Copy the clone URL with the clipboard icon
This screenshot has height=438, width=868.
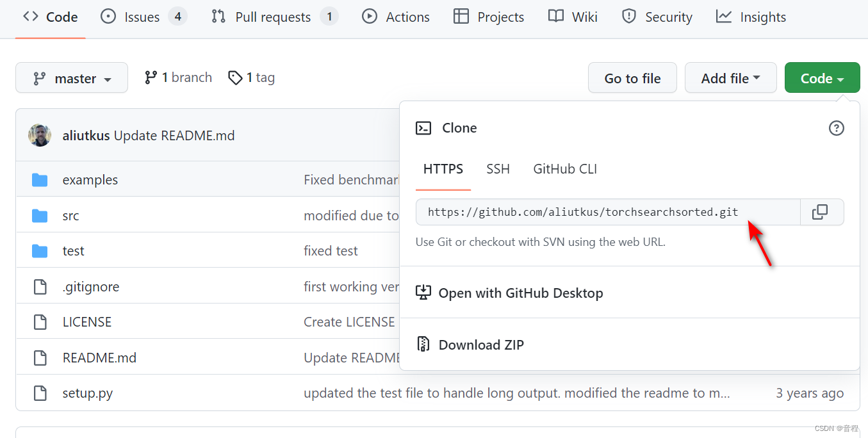click(x=820, y=212)
